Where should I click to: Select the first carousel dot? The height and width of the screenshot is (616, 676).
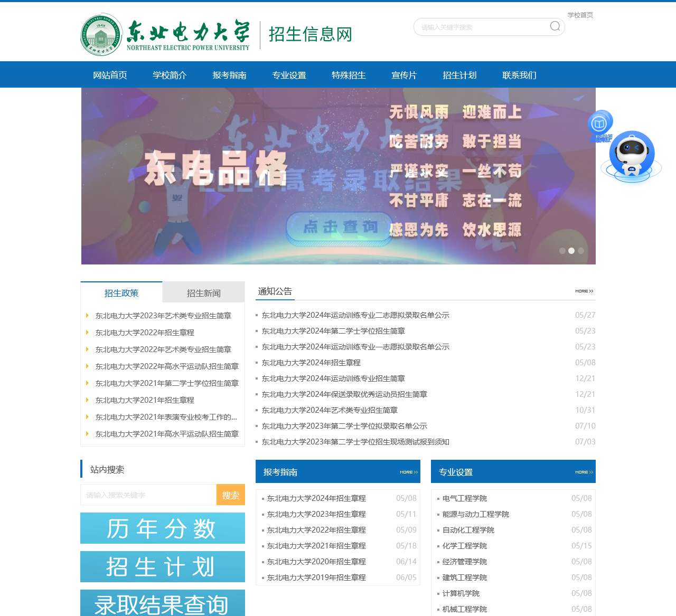562,251
